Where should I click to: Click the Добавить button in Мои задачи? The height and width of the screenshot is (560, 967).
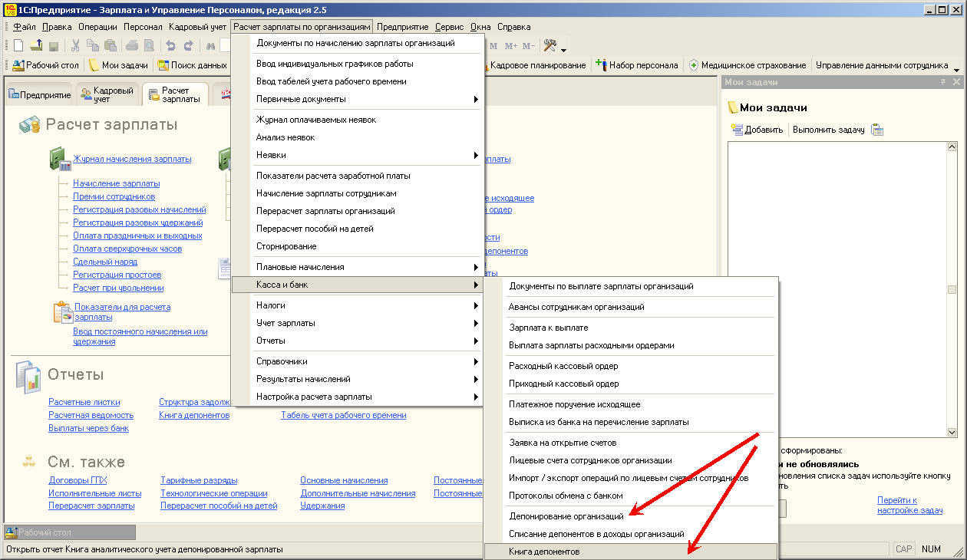757,130
